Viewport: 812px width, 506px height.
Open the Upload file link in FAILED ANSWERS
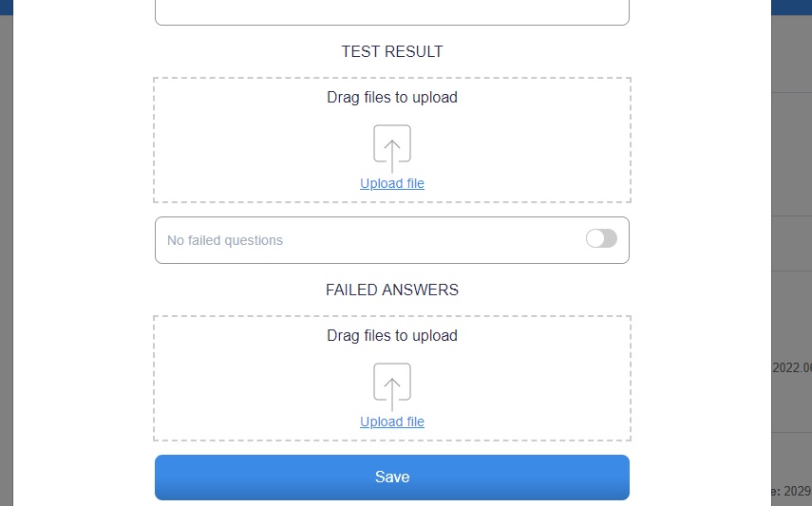click(x=392, y=422)
